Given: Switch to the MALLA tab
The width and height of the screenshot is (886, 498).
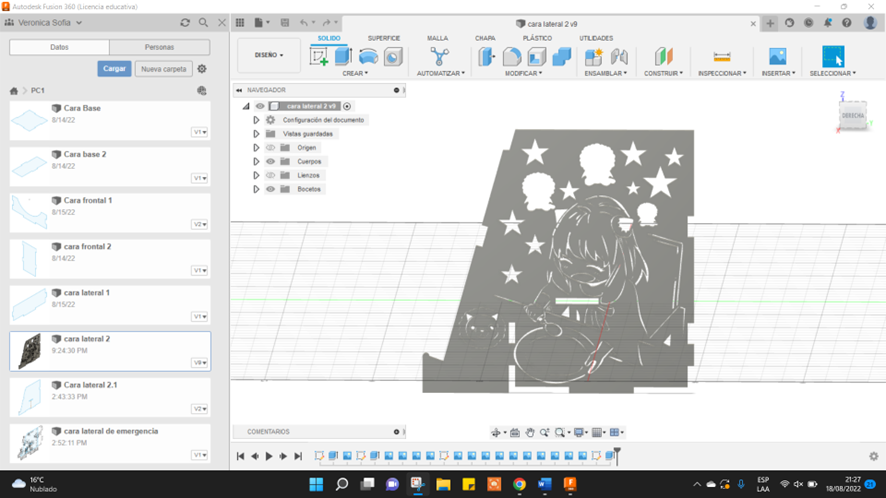Looking at the screenshot, I should [437, 38].
